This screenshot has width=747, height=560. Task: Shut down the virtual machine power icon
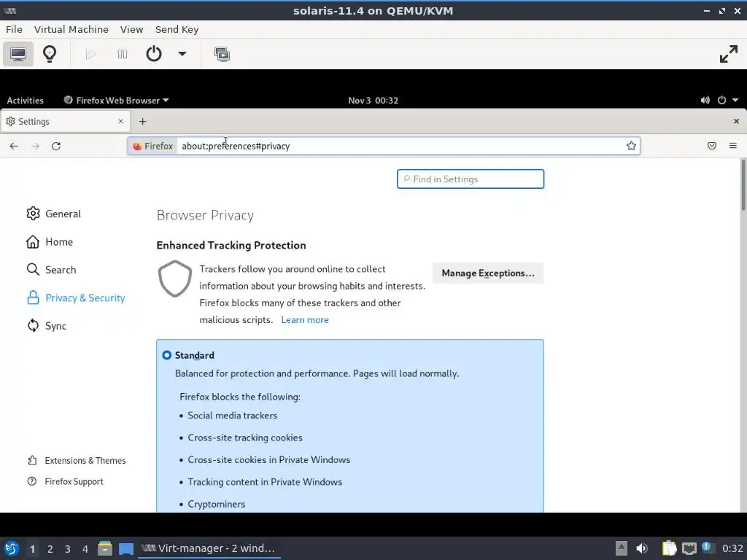coord(153,54)
